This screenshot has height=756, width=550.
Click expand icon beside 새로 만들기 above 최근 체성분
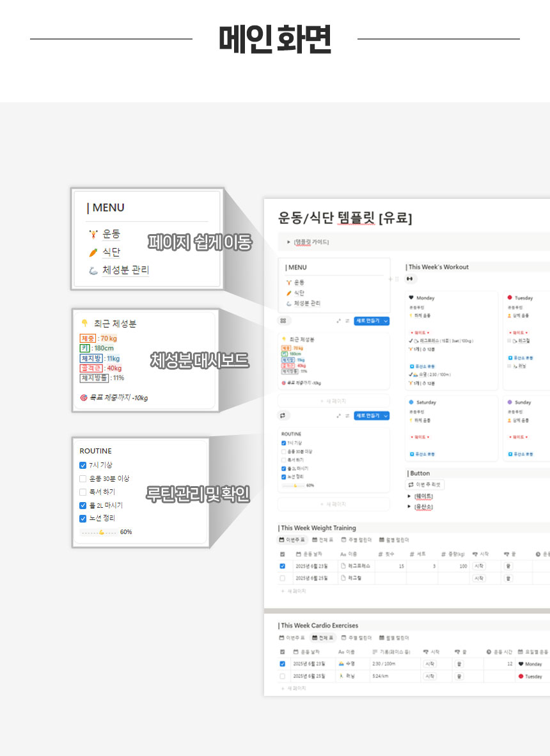tap(338, 320)
